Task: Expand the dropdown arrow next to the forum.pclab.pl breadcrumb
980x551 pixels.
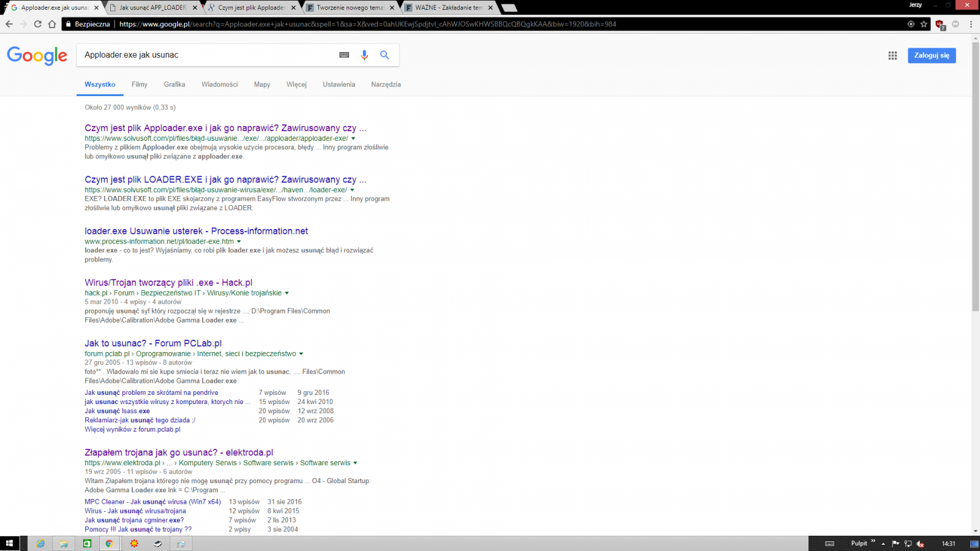Action: pos(301,354)
